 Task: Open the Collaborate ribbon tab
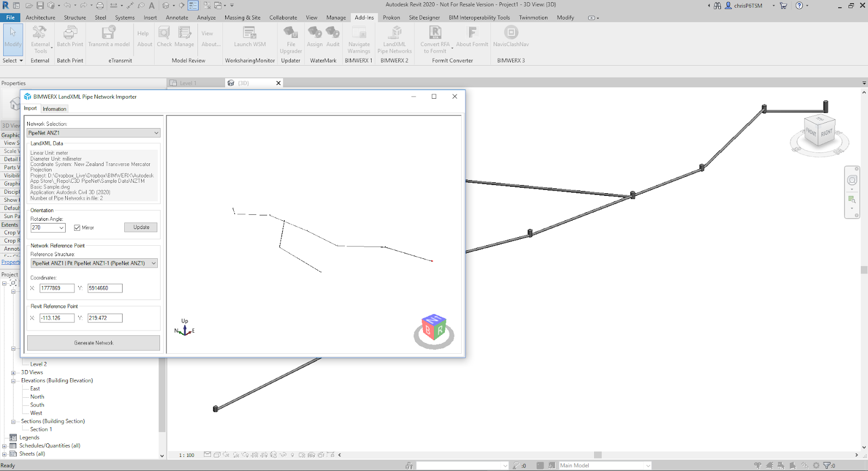click(283, 17)
